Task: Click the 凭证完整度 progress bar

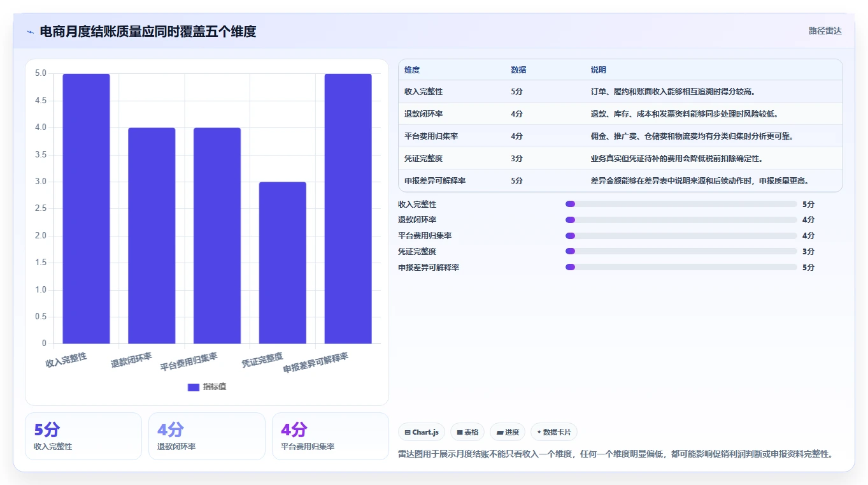Action: (681, 251)
